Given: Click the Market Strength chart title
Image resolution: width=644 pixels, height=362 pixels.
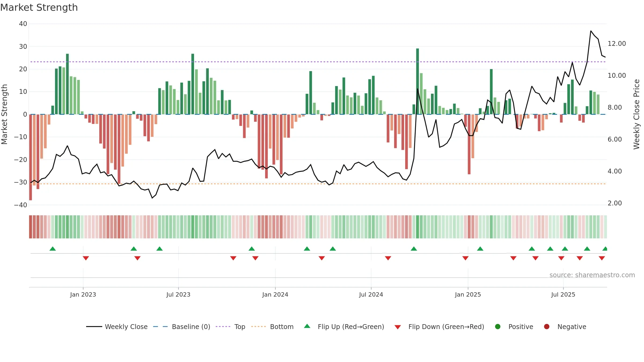Looking at the screenshot, I should (x=39, y=8).
